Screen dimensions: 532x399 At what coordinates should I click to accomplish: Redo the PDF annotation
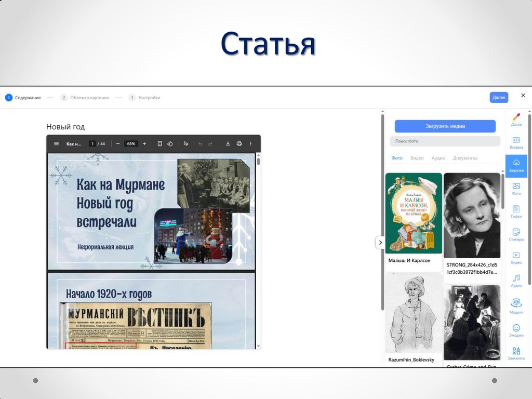210,144
